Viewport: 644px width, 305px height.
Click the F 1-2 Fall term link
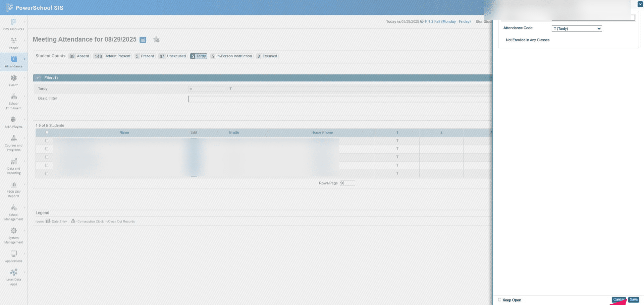[x=448, y=21]
